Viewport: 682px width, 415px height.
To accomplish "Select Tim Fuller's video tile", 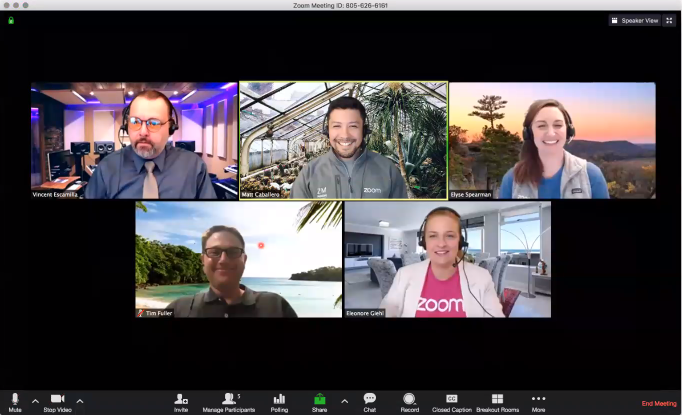I will [239, 259].
